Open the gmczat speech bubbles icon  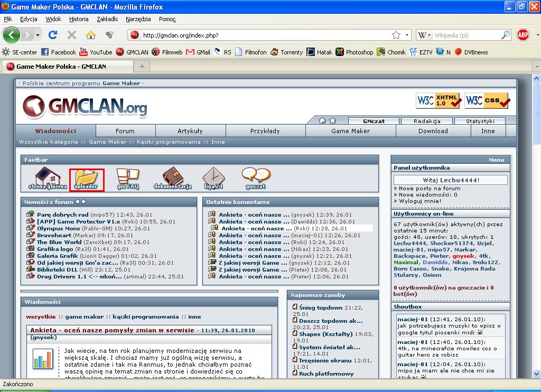256,177
